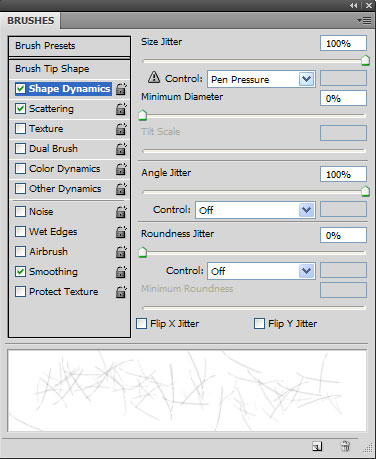Click the lock icon beside Texture
The height and width of the screenshot is (459, 376).
point(121,129)
